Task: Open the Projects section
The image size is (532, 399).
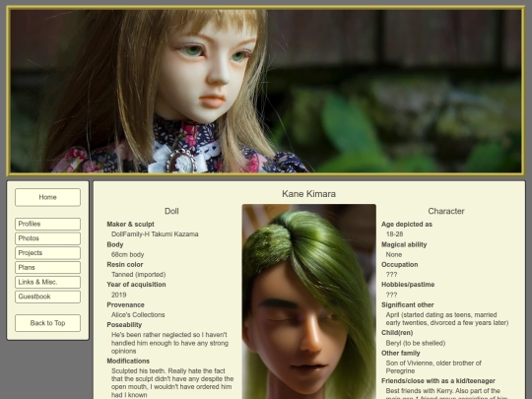Action: [47, 253]
